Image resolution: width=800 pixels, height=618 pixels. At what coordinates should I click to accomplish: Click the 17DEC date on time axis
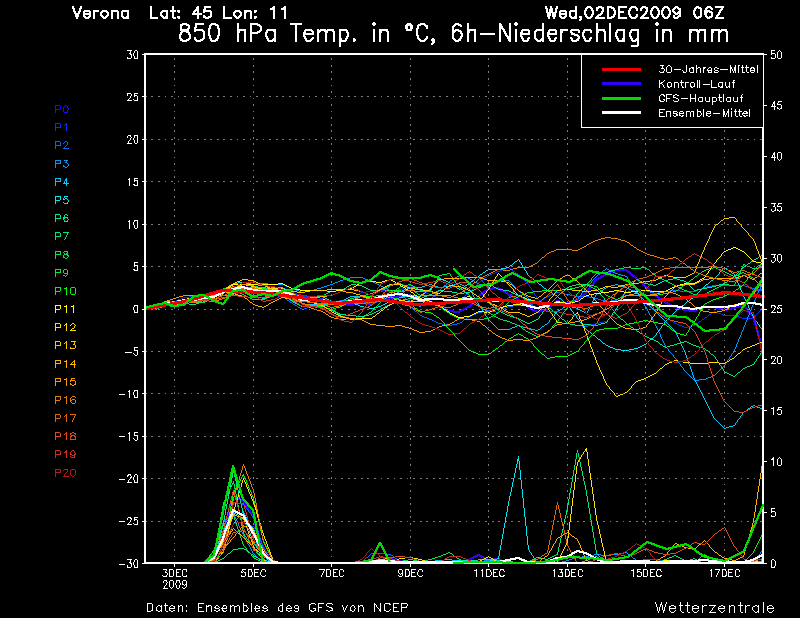pos(724,573)
